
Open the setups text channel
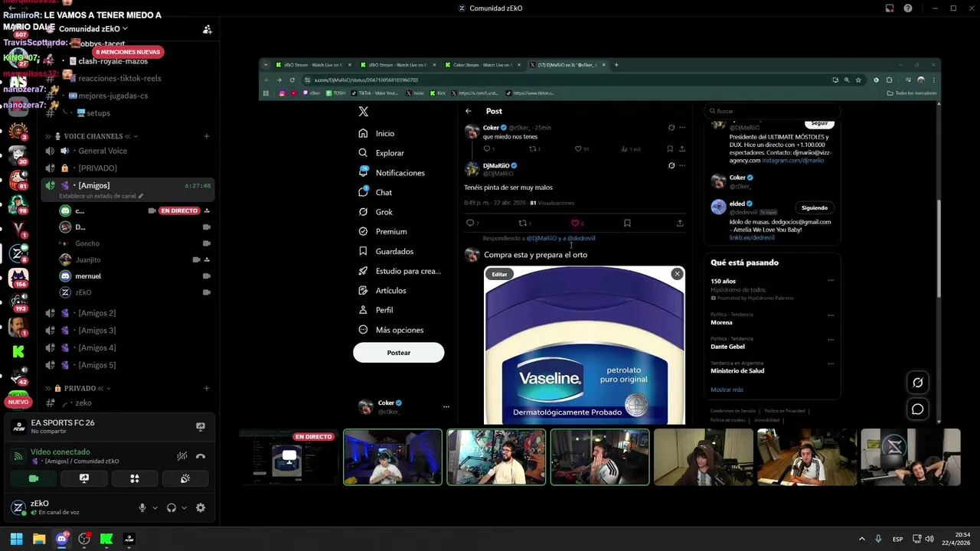[x=98, y=113]
